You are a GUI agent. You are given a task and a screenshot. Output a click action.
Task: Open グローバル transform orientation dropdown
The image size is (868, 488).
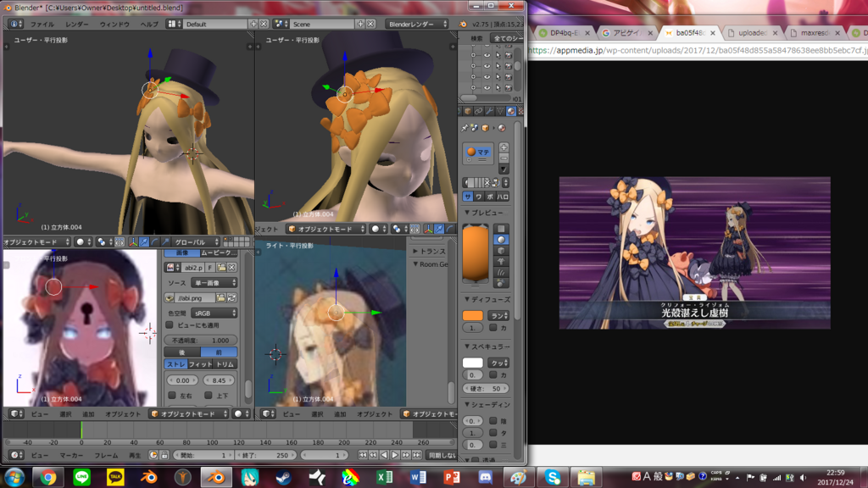pyautogui.click(x=197, y=241)
